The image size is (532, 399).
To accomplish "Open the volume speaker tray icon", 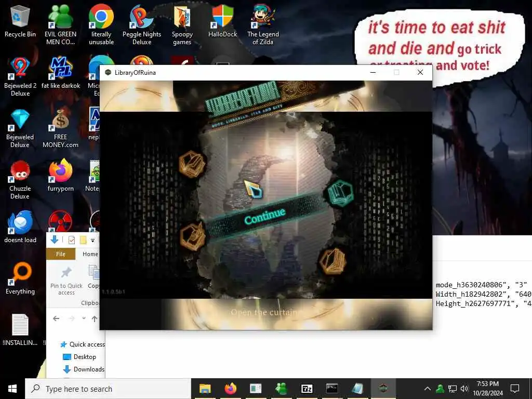I will tap(464, 389).
